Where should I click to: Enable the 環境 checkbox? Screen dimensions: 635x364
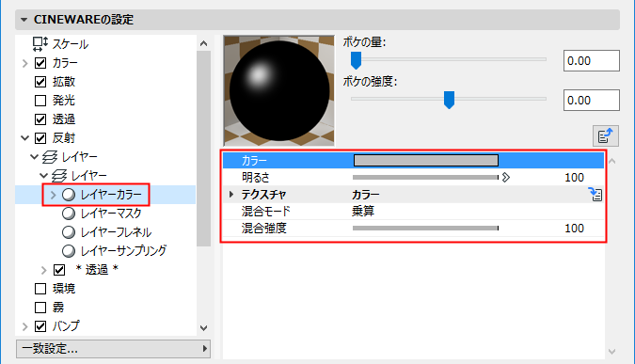click(x=40, y=289)
